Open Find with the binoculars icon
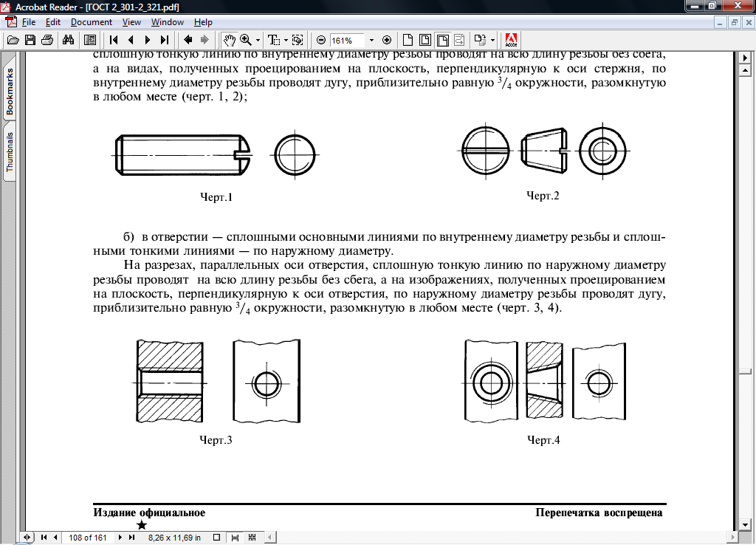 tap(68, 40)
